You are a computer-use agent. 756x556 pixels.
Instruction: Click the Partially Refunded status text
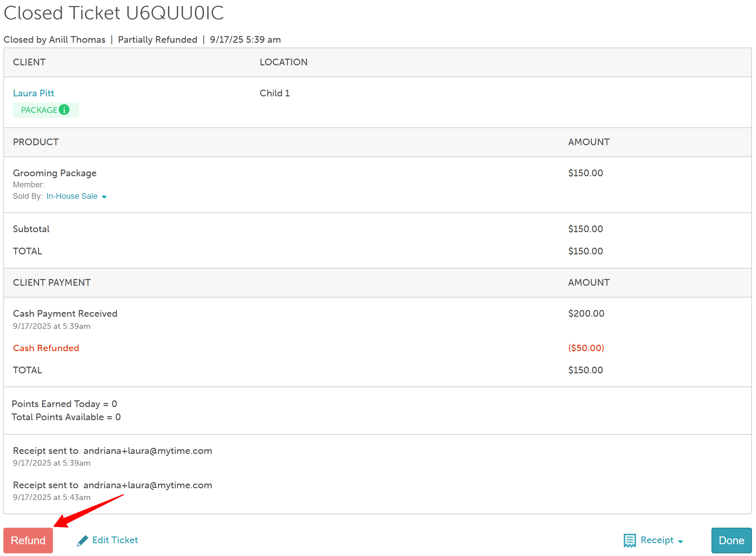(x=157, y=40)
